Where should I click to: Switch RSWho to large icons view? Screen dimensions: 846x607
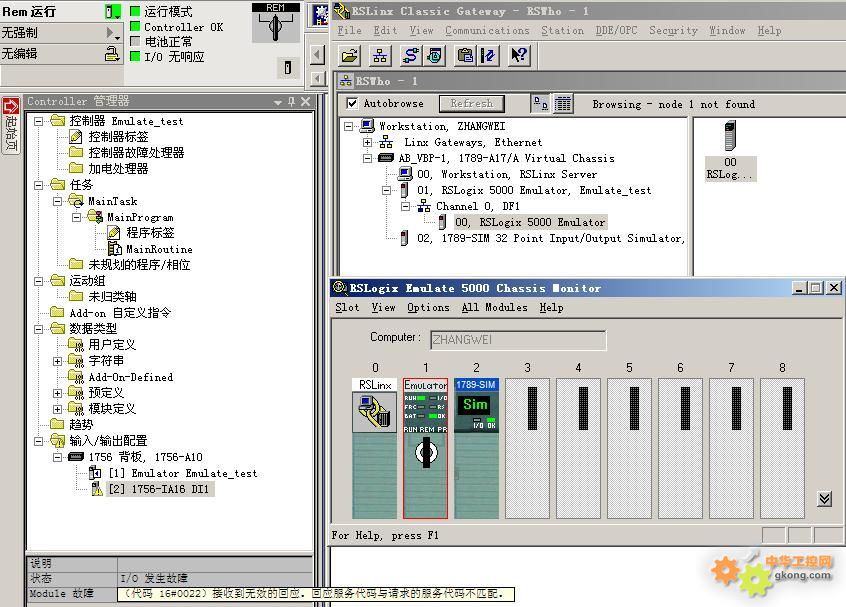click(x=540, y=103)
